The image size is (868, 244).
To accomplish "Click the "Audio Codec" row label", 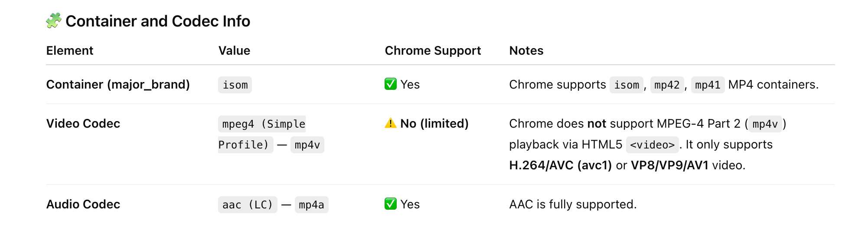I will (83, 204).
